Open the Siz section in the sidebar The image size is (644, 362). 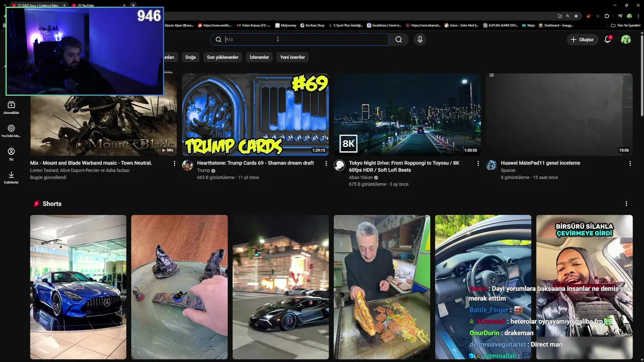coord(11,154)
